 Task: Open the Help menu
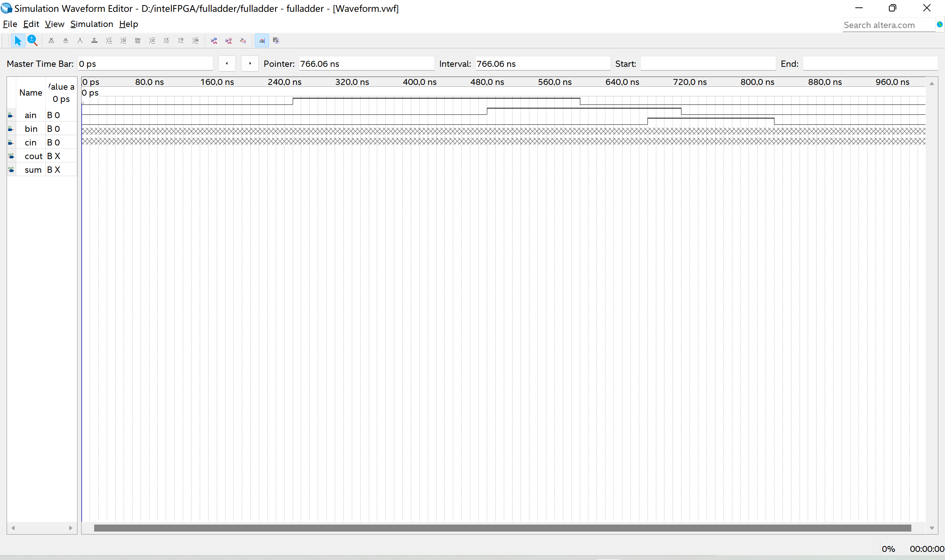pos(128,24)
